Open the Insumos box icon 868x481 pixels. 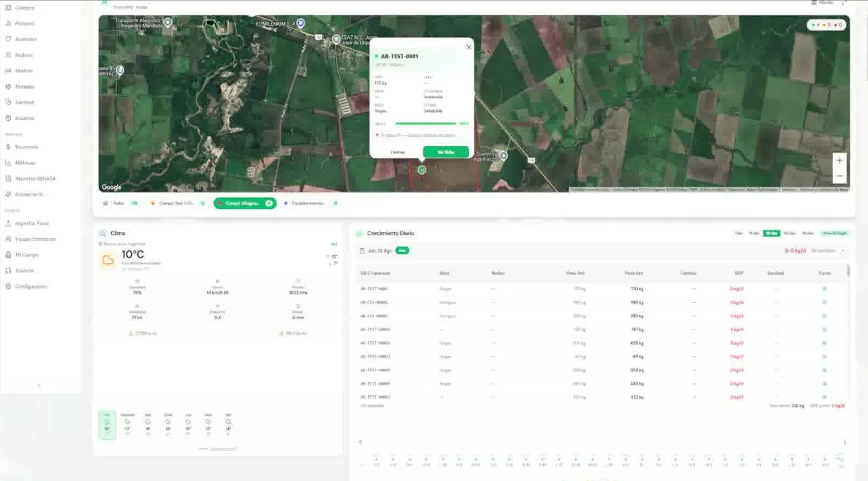click(8, 118)
